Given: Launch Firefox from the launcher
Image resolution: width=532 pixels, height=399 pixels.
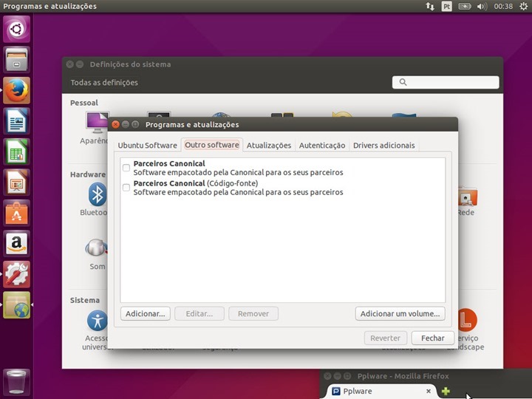Looking at the screenshot, I should tap(16, 90).
